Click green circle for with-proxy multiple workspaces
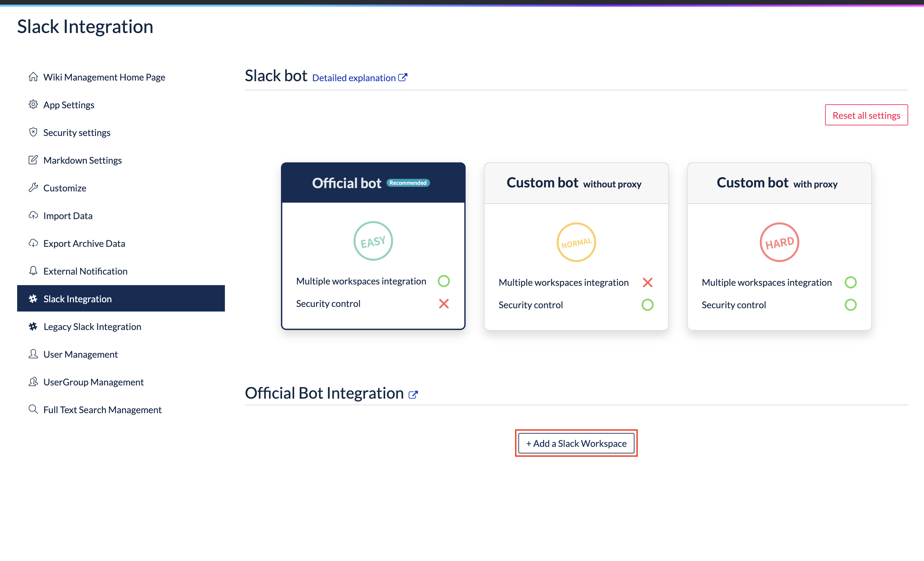 point(850,282)
